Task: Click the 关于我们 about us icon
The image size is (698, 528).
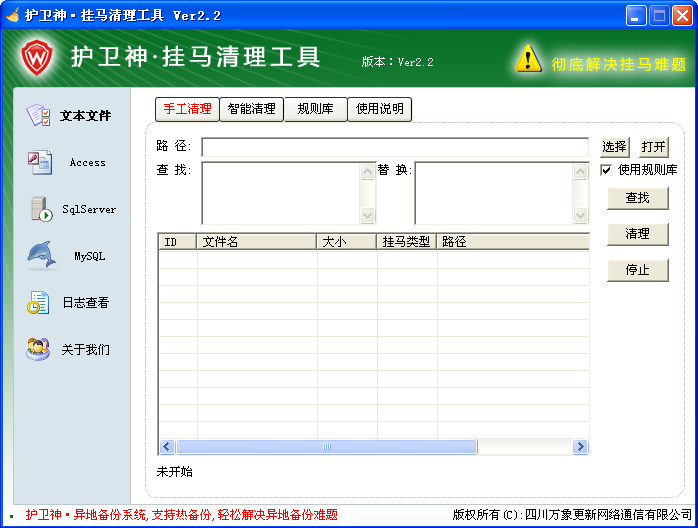Action: pos(39,349)
